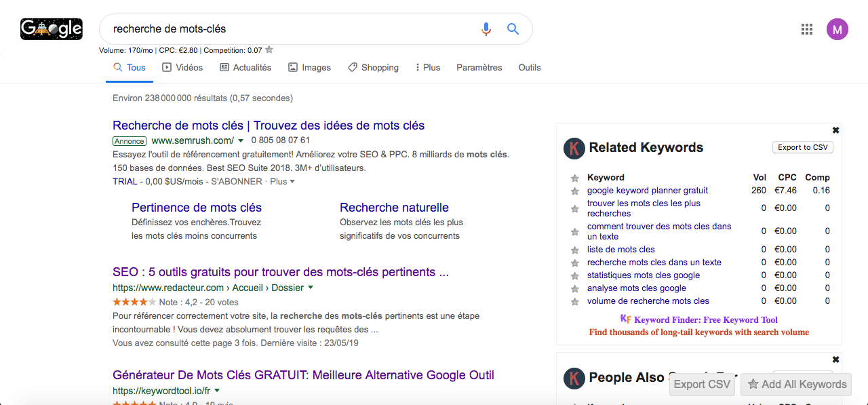Open the Outils menu
This screenshot has height=405, width=868.
[x=530, y=68]
